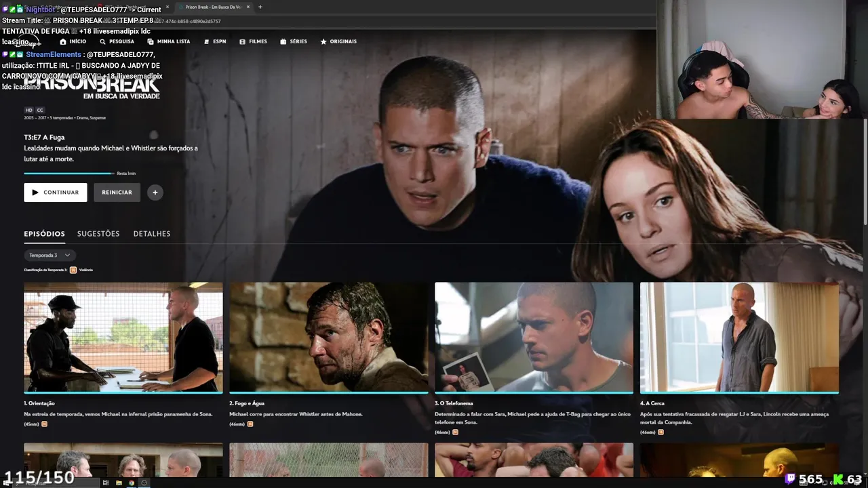Click the CC closed captions badge
Viewport: 868px width, 488px height.
pyautogui.click(x=40, y=110)
